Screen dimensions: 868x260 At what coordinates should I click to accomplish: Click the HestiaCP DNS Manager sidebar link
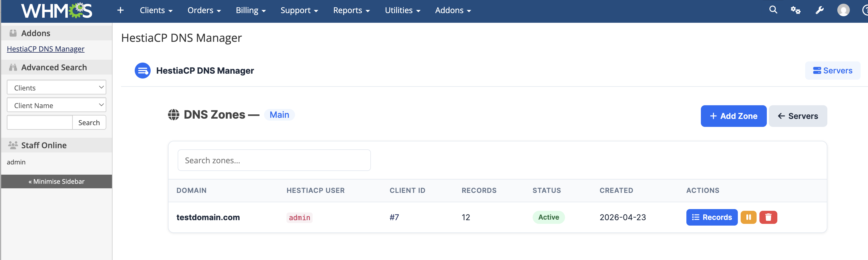(x=45, y=49)
